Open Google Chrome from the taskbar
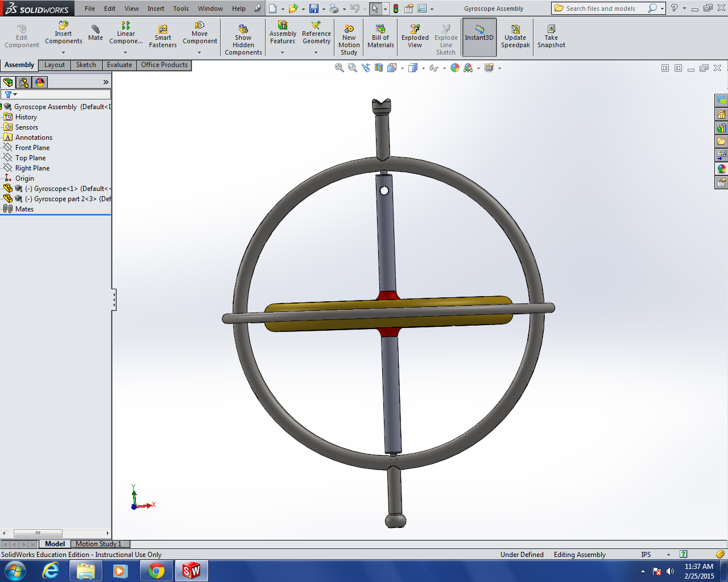Viewport: 728px width, 582px height. coord(156,571)
